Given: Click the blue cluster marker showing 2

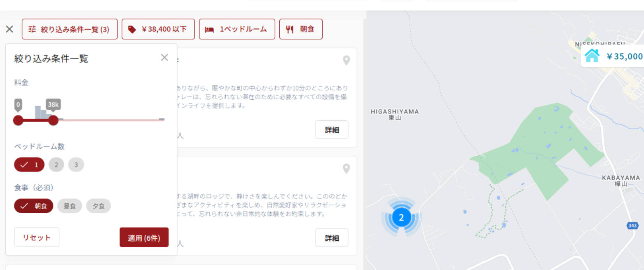Looking at the screenshot, I should point(401,217).
